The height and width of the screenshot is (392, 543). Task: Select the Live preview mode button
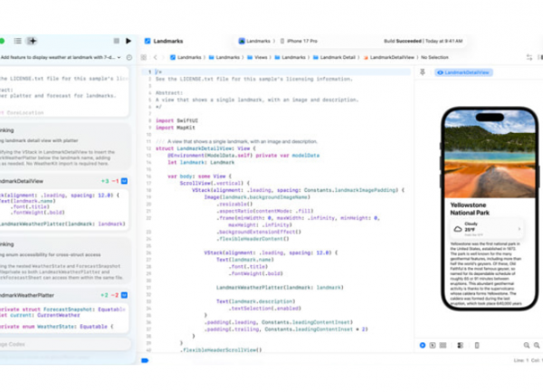tap(423, 345)
